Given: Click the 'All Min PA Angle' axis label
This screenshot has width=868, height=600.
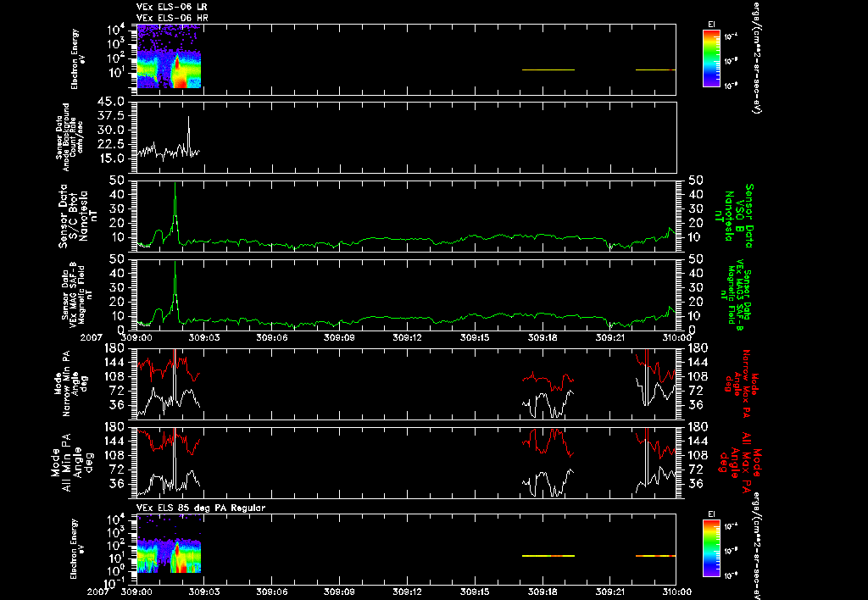Looking at the screenshot, I should pyautogui.click(x=70, y=462).
